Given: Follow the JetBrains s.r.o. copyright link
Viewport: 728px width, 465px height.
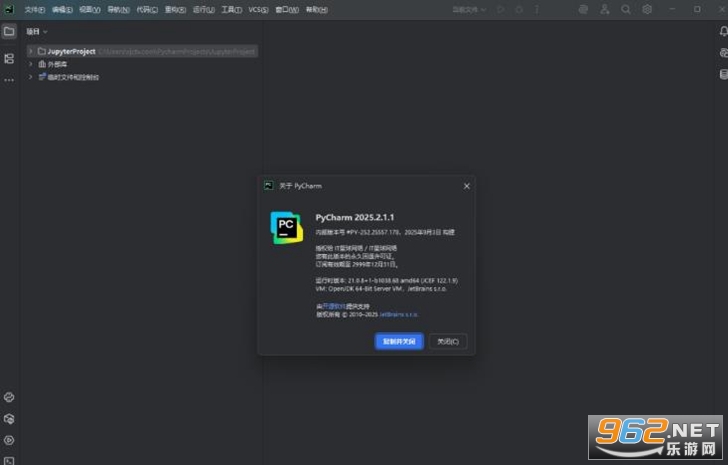Looking at the screenshot, I should [399, 315].
